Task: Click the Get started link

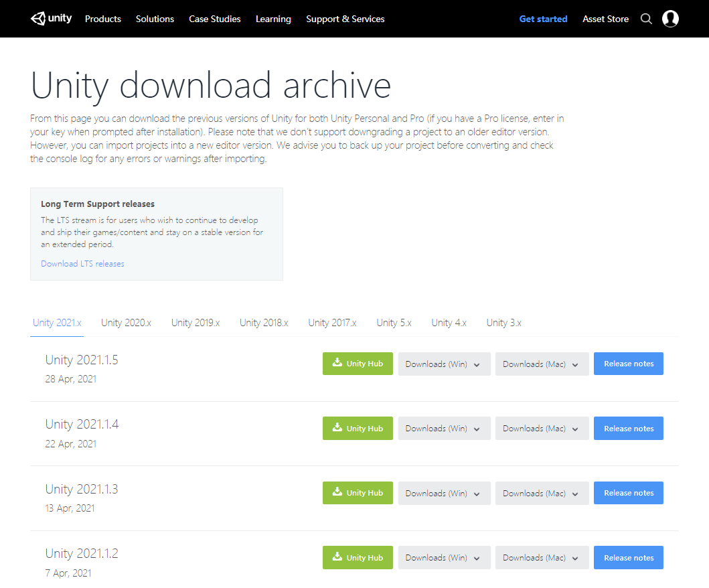Action: (543, 19)
